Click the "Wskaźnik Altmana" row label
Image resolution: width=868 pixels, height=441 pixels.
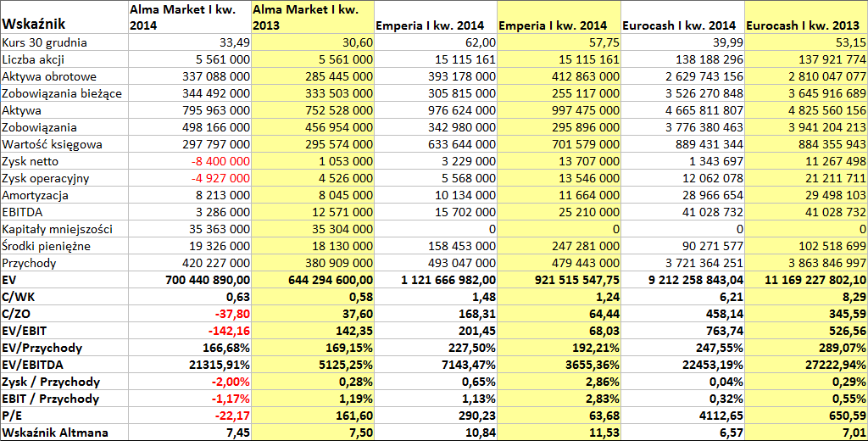point(55,433)
